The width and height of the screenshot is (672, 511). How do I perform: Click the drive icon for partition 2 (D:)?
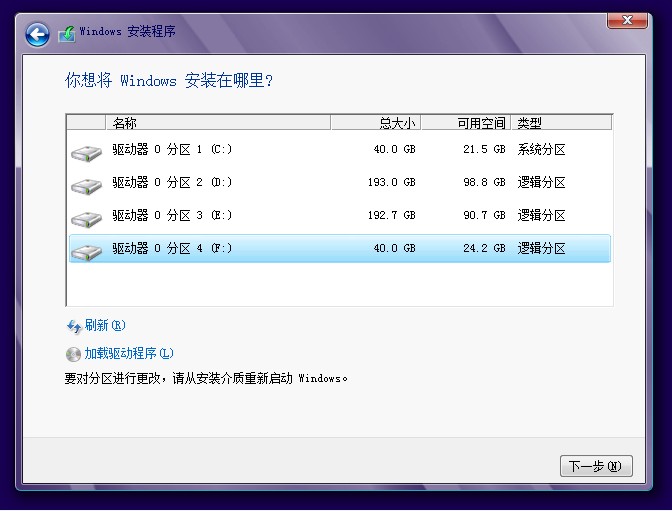[86, 186]
